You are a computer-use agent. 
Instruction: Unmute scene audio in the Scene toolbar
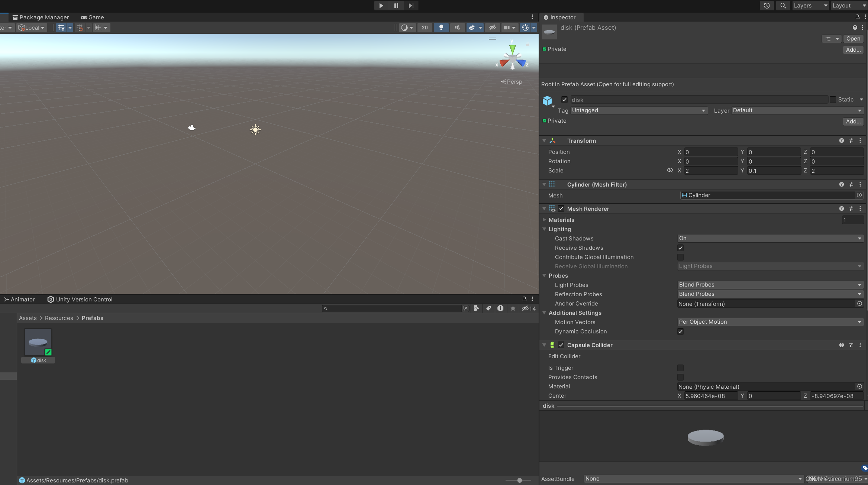457,28
